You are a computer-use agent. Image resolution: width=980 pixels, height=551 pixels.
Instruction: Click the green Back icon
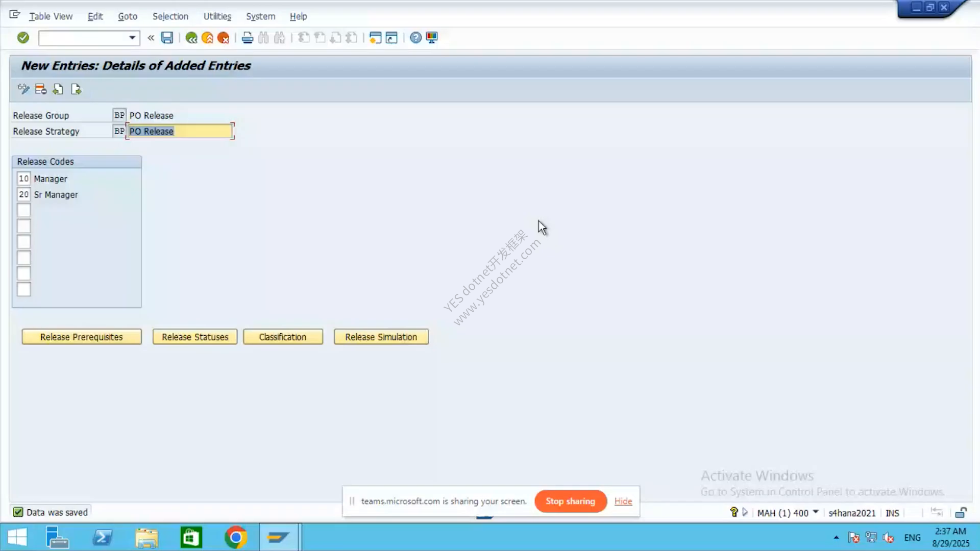[191, 38]
